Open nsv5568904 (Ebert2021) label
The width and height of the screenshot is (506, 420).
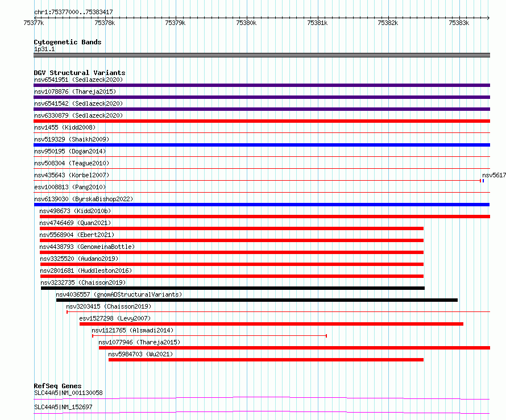point(77,235)
